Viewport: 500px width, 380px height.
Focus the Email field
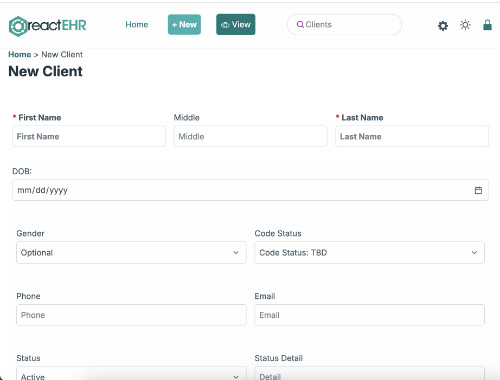coord(369,315)
